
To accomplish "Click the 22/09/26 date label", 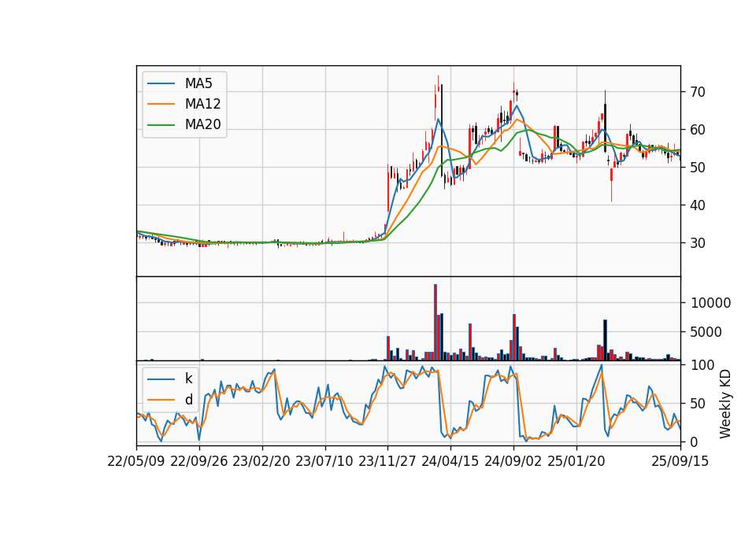I will (x=199, y=461).
